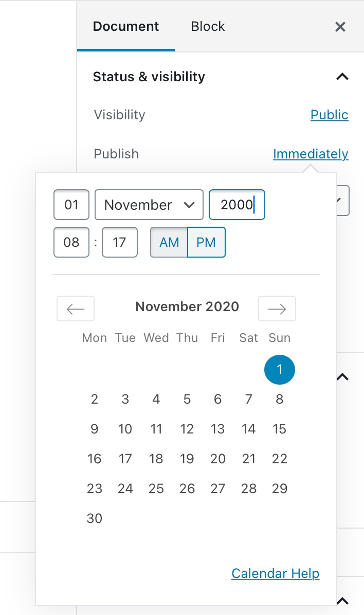Open the Immediately publish date picker
Image resolution: width=364 pixels, height=615 pixels.
[311, 154]
